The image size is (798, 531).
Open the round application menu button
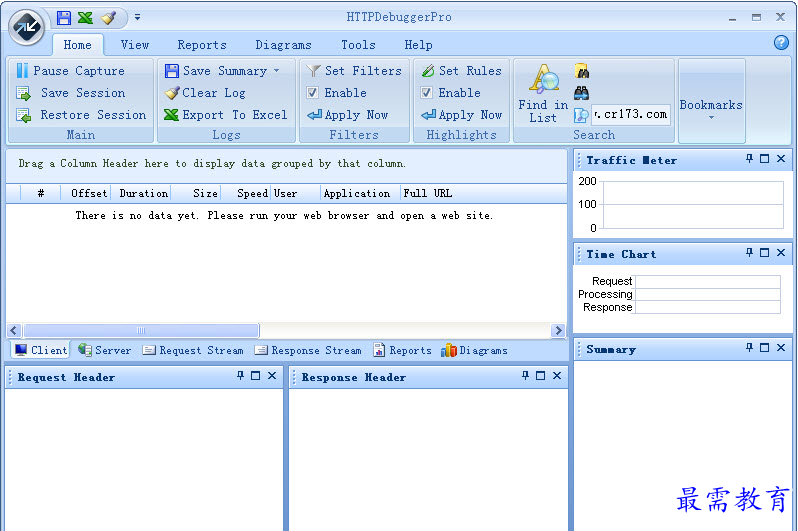pyautogui.click(x=26, y=27)
